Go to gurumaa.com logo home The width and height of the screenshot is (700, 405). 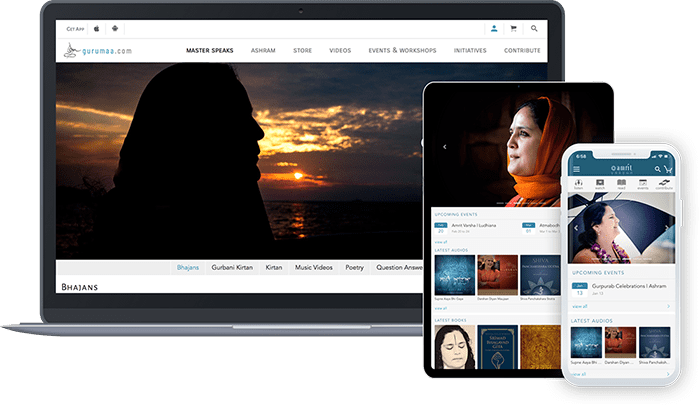tap(98, 50)
